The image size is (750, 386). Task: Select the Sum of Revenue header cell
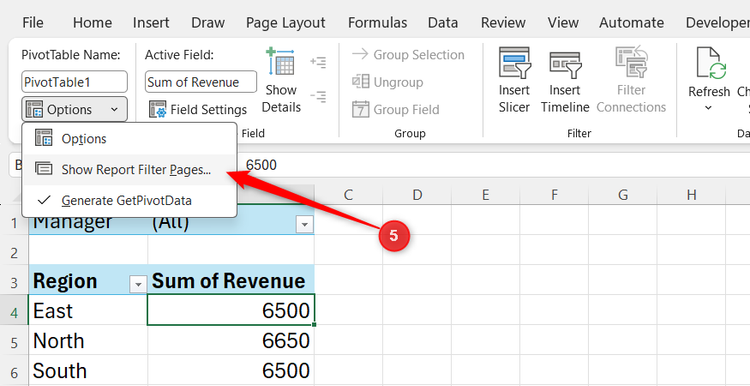[231, 280]
